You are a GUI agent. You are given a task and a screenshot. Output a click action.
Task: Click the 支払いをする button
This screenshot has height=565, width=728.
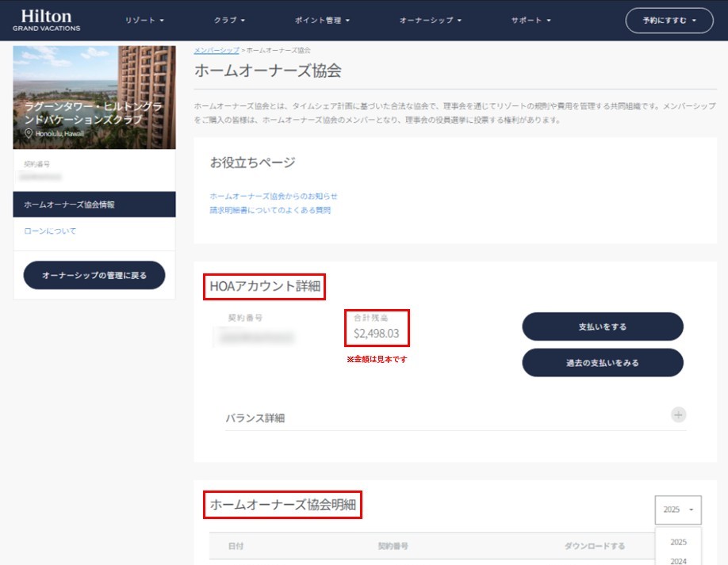click(x=602, y=326)
